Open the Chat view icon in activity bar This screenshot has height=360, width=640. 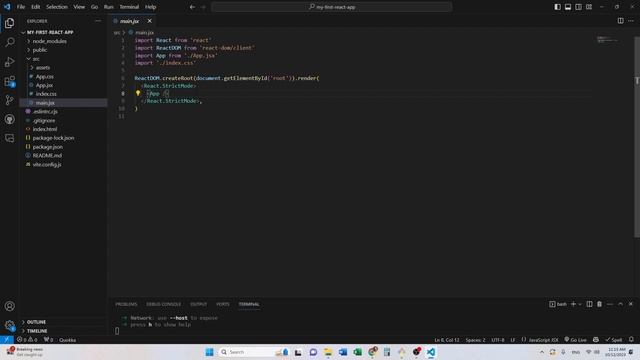coord(9,138)
